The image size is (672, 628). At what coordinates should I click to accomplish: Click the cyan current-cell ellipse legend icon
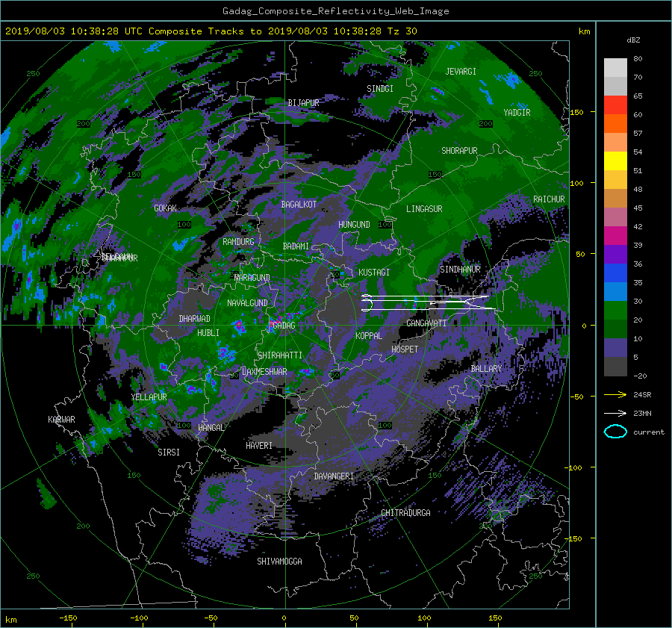pyautogui.click(x=615, y=432)
